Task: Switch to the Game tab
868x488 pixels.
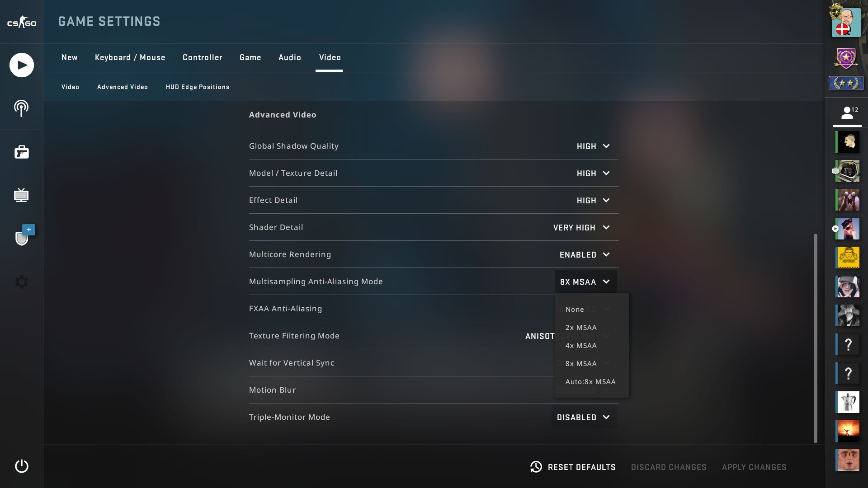Action: 250,57
